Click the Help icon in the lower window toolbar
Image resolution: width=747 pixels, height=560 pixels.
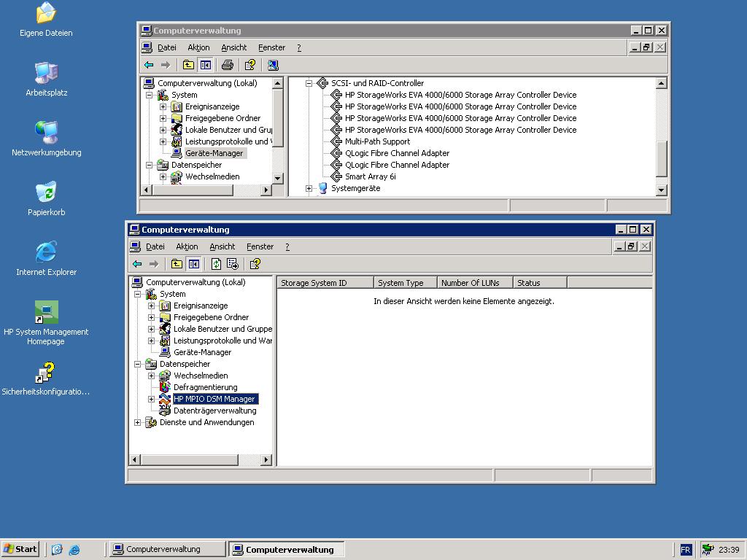pyautogui.click(x=255, y=264)
